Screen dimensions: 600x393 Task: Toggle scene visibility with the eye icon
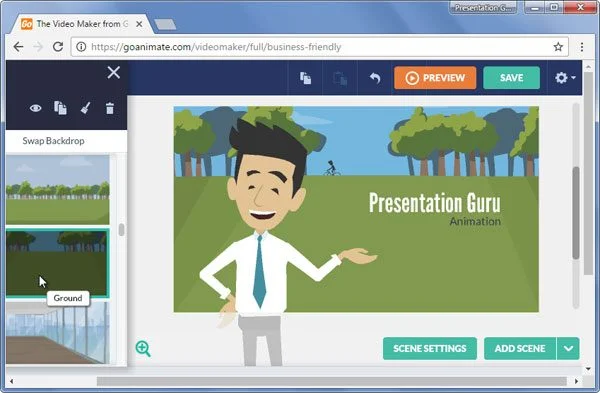[36, 108]
